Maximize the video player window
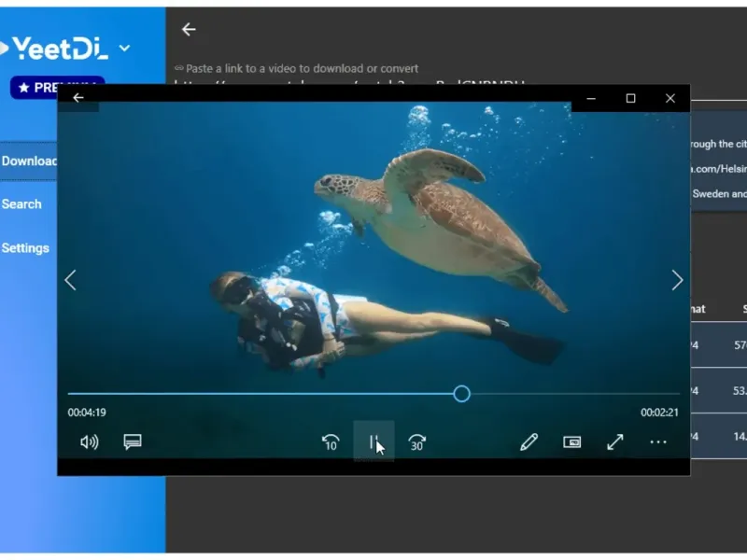This screenshot has height=560, width=747. [631, 99]
